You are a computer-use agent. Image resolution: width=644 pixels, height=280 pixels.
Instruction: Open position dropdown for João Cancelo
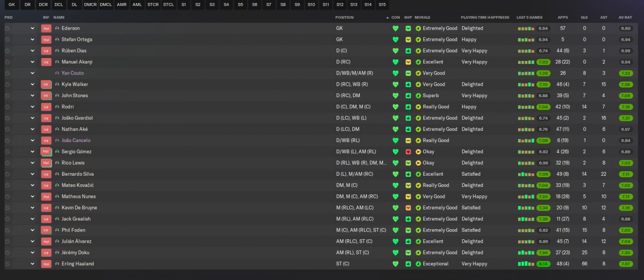tap(32, 141)
